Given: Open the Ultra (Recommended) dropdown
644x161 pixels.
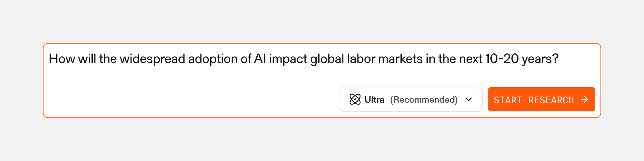Looking at the screenshot, I should pyautogui.click(x=411, y=99).
